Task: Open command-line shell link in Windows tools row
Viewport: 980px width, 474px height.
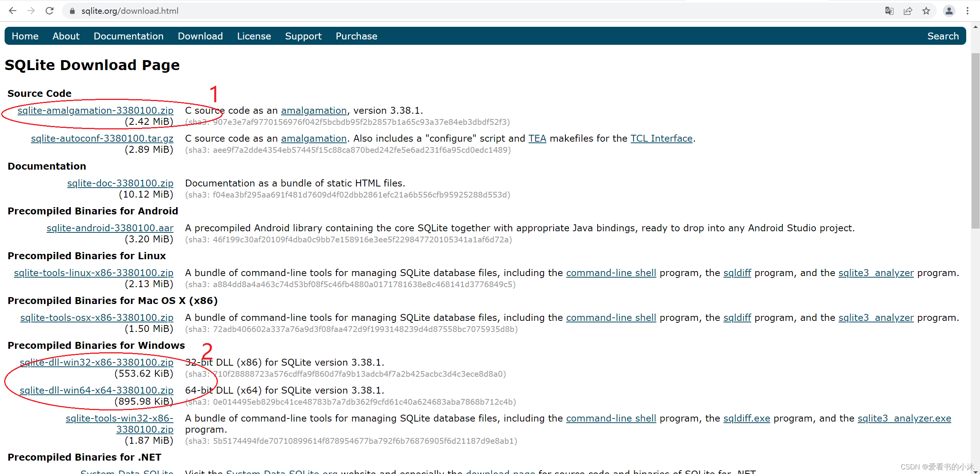Action: point(611,418)
